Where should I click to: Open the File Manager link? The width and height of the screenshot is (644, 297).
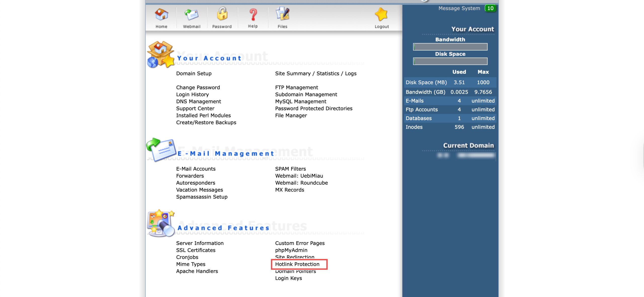[x=291, y=116]
